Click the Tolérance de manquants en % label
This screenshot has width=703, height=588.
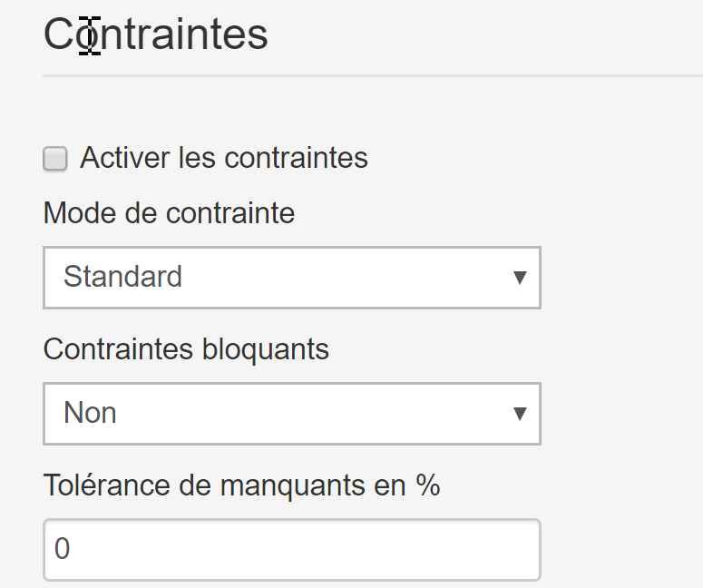(x=241, y=485)
